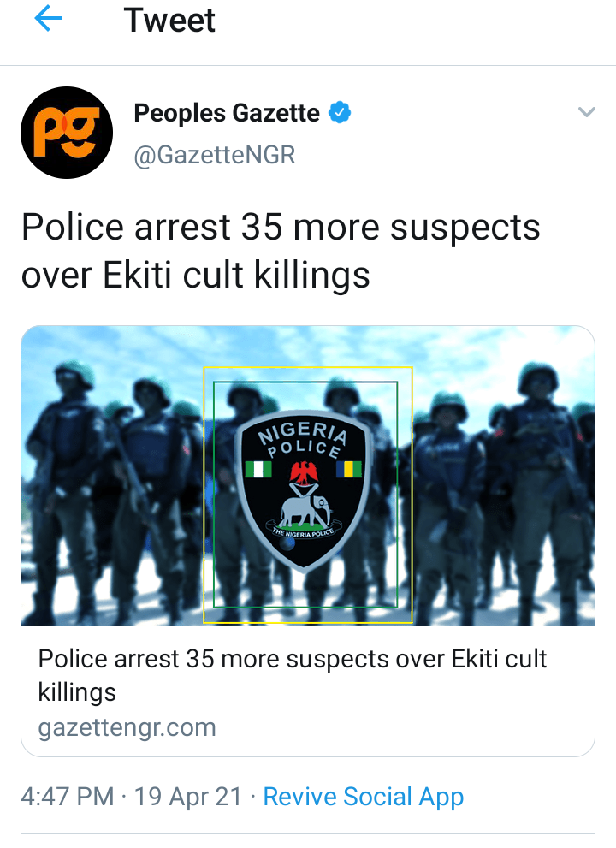Open the police officers preview image
The image size is (616, 848).
coord(308,476)
